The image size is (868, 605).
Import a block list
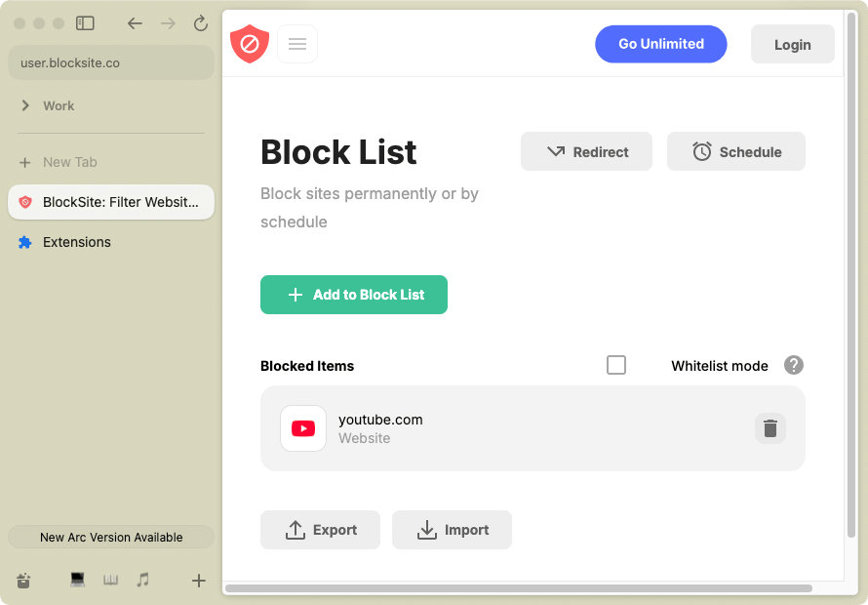coord(452,530)
